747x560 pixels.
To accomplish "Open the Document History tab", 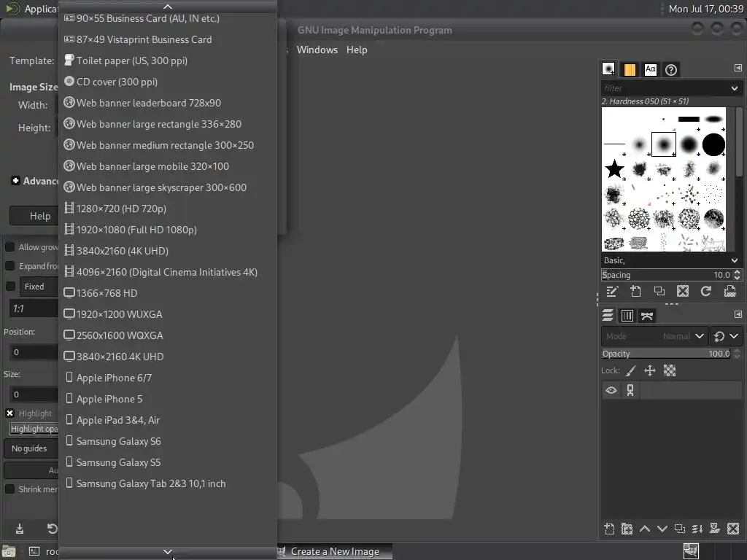I will tap(671, 69).
